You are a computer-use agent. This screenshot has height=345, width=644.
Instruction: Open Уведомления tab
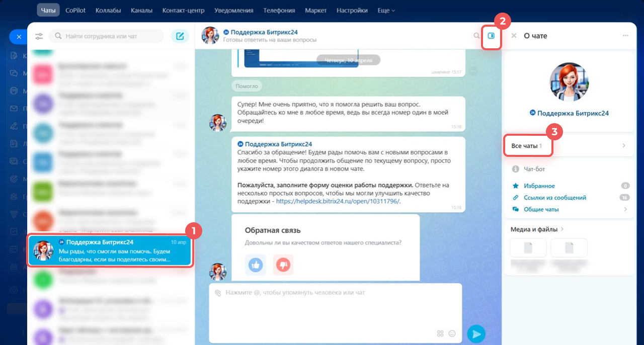[234, 10]
